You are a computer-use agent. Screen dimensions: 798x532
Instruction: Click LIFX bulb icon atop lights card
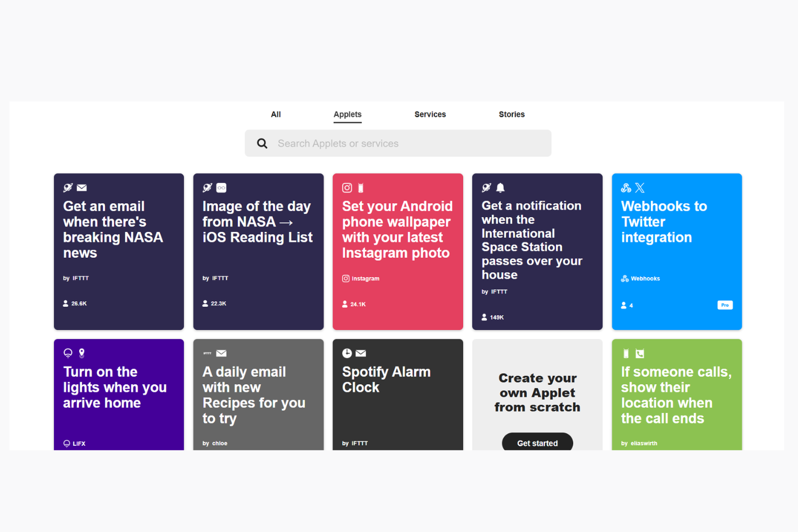point(68,353)
